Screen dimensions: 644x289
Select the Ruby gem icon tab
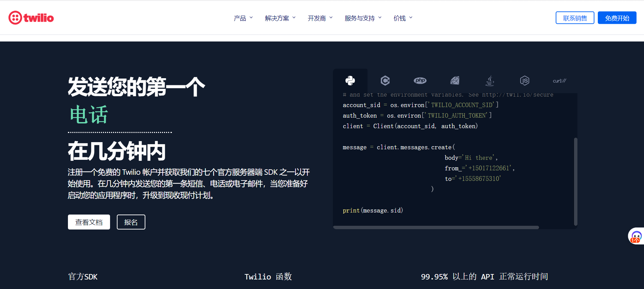pyautogui.click(x=455, y=81)
